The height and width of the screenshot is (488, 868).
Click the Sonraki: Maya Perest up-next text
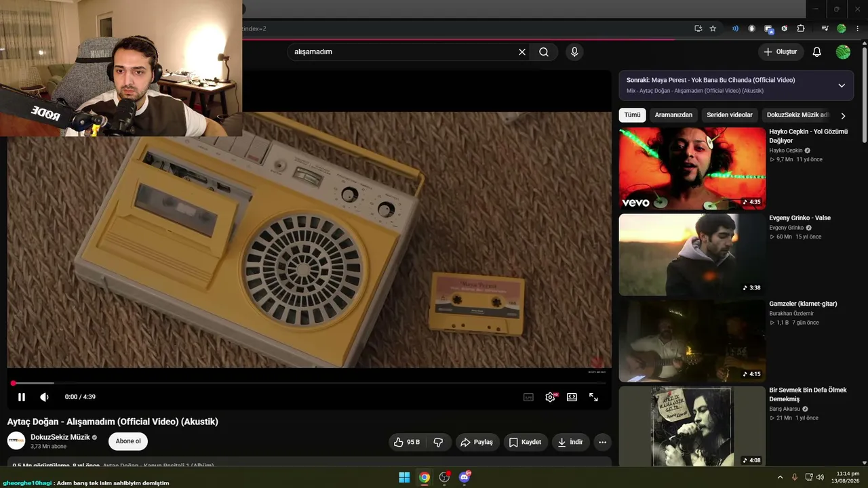coord(711,80)
